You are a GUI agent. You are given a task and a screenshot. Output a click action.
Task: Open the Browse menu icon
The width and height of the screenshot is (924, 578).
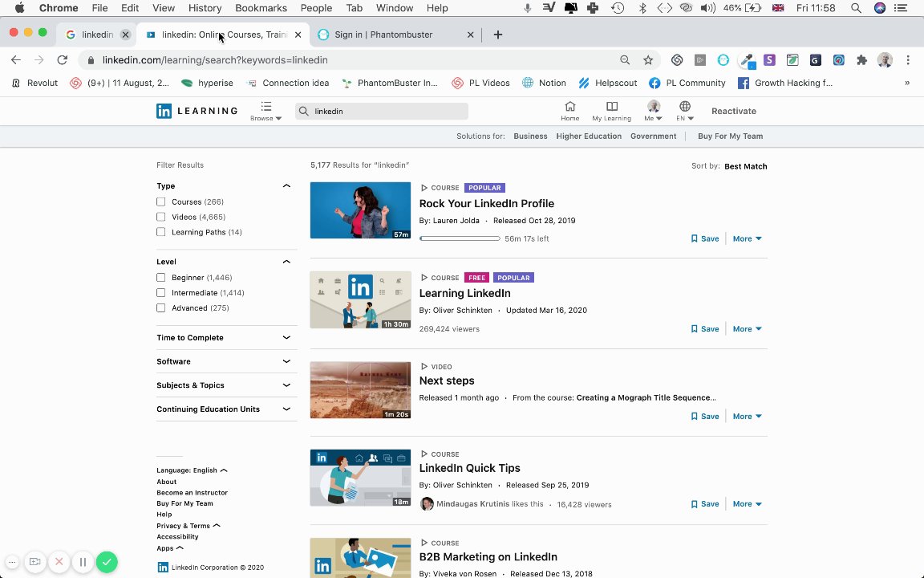coord(265,110)
